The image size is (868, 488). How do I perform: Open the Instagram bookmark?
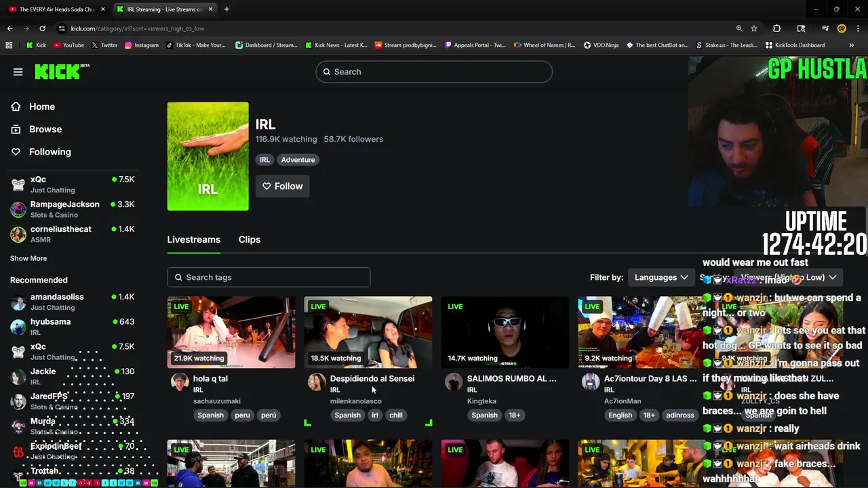141,45
